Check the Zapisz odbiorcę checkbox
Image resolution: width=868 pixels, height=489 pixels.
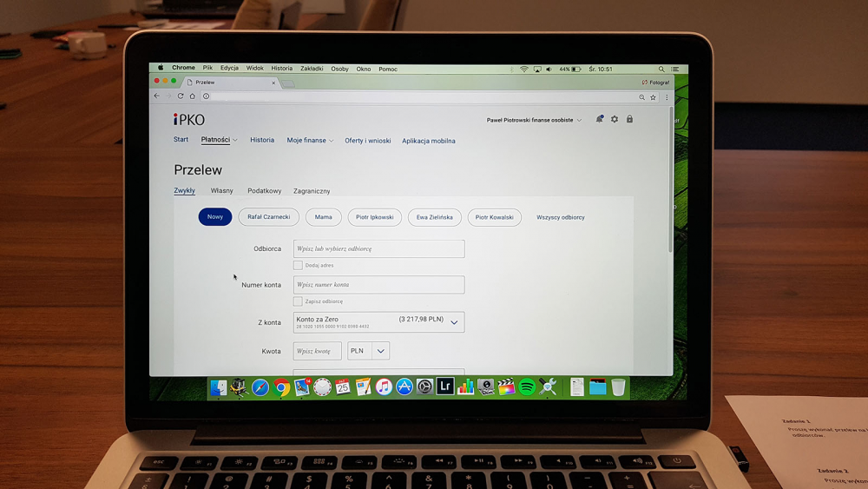(x=298, y=301)
